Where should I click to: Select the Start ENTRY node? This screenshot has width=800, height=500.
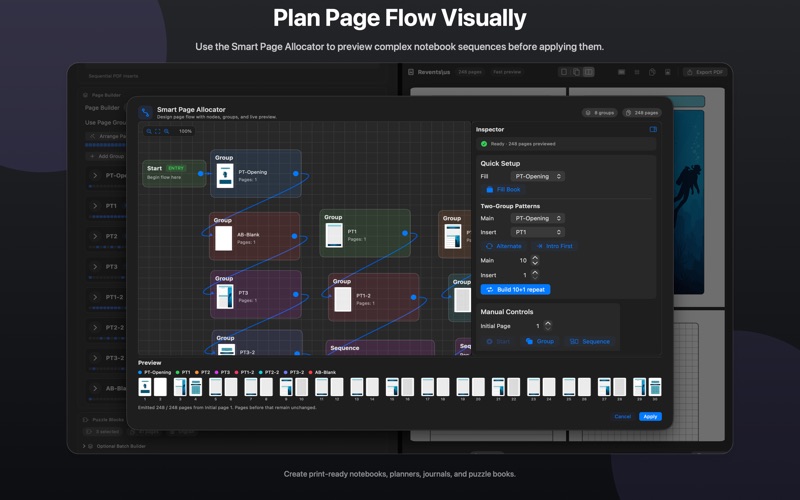(174, 173)
